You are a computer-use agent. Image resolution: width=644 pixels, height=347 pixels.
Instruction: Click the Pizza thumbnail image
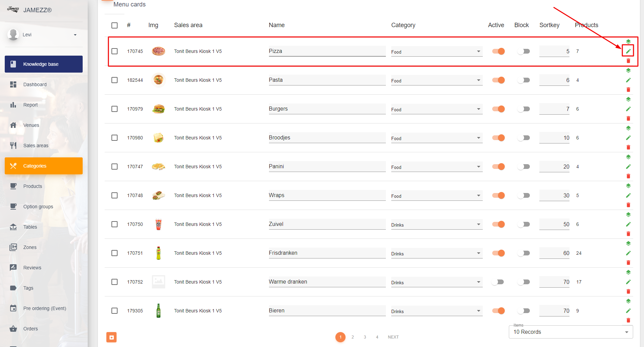click(158, 51)
